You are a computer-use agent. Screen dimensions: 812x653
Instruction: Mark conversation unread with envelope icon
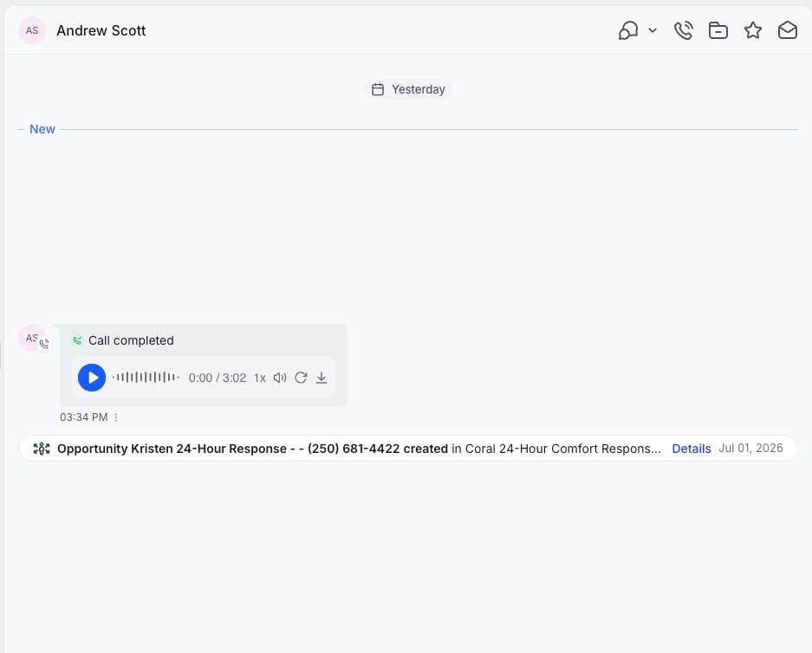coord(788,30)
